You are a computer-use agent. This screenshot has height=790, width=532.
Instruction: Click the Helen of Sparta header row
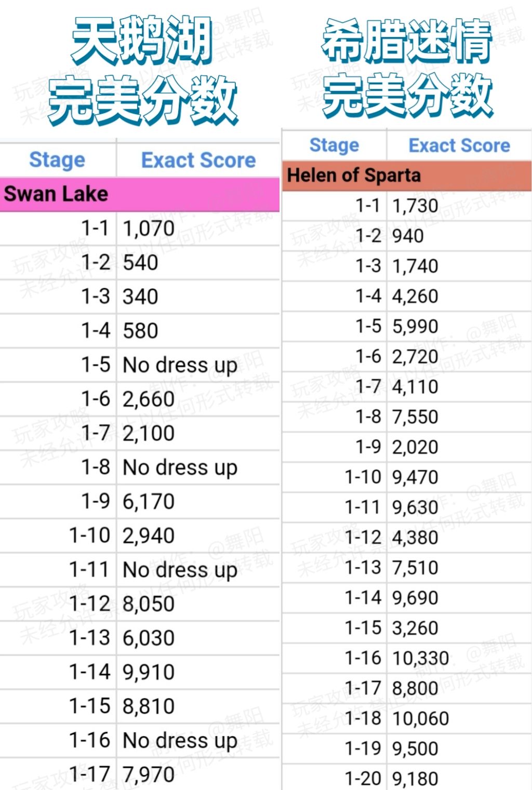pyautogui.click(x=406, y=176)
